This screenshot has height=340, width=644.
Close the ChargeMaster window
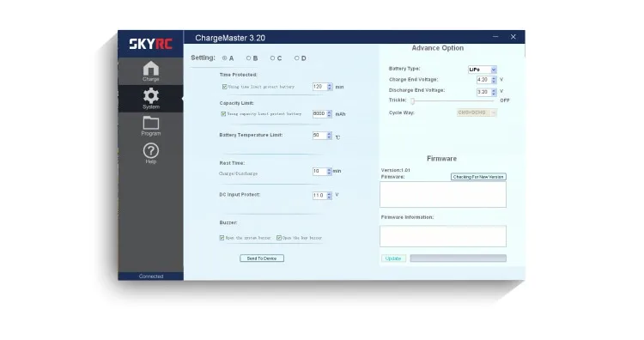click(513, 37)
